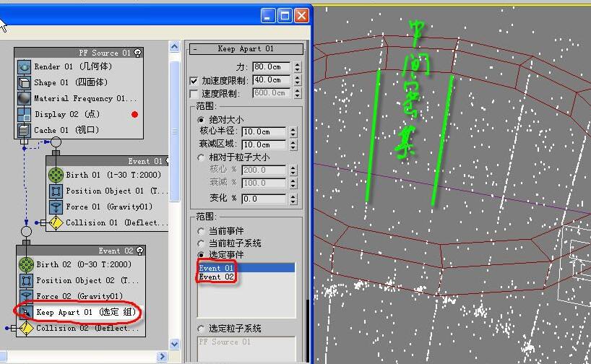Collapse the Keep Apart 01 rollout
The image size is (591, 364).
coord(194,49)
